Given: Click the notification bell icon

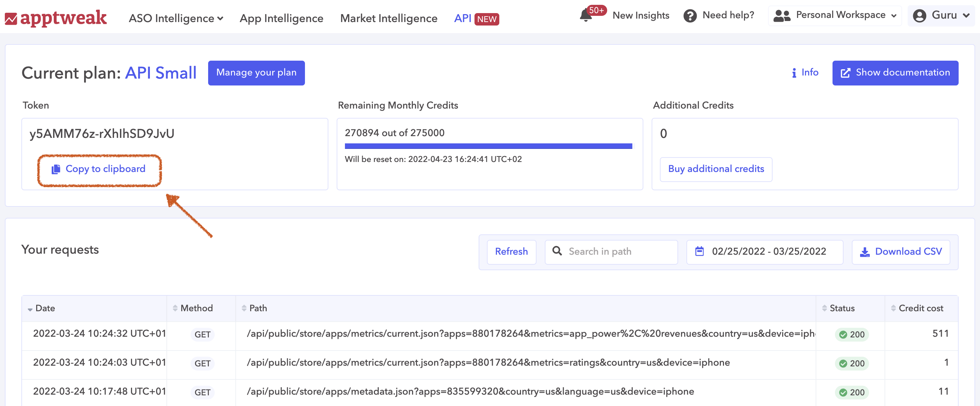Looking at the screenshot, I should point(586,16).
